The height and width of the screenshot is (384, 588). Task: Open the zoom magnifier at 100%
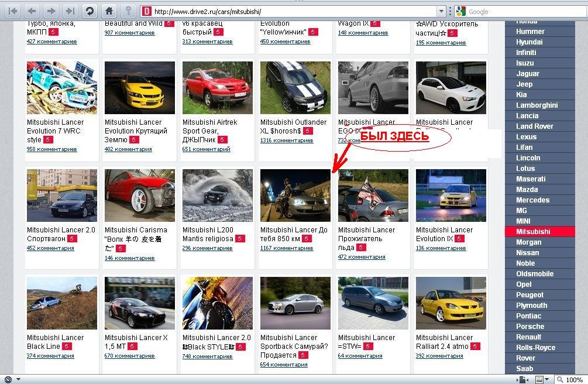[x=560, y=380]
